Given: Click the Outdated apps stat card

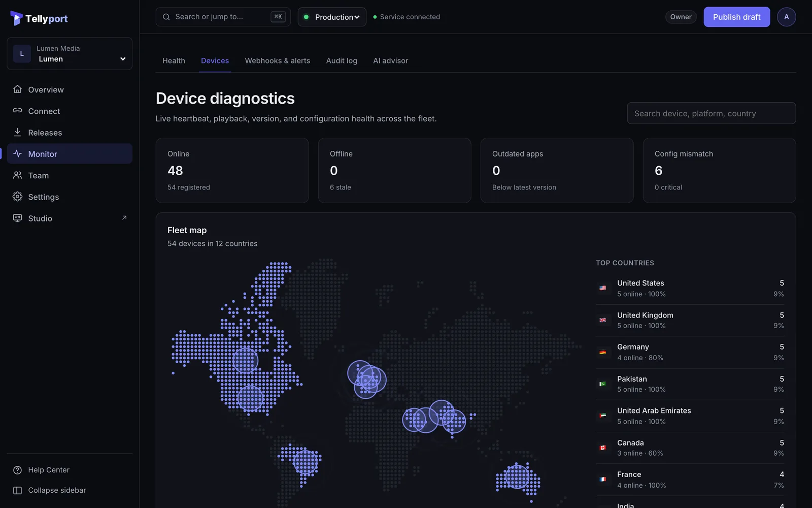Looking at the screenshot, I should pyautogui.click(x=557, y=171).
